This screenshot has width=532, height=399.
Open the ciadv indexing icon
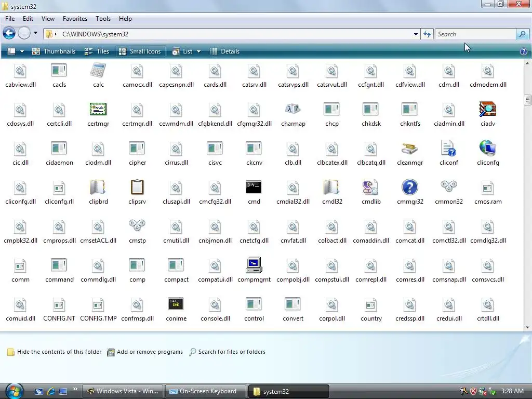pos(487,109)
